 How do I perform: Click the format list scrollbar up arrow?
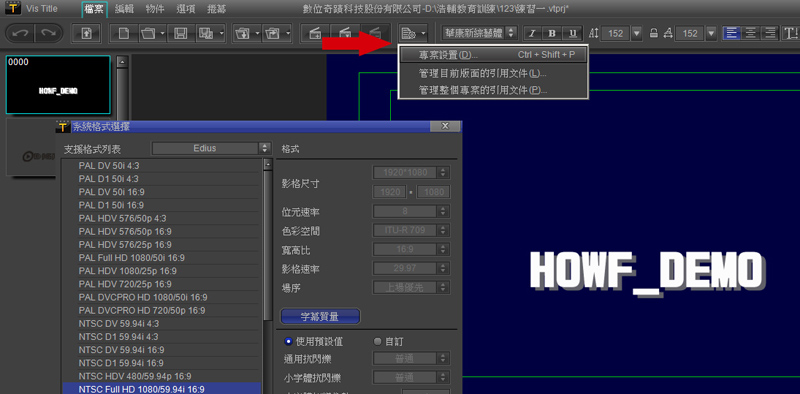pos(268,164)
